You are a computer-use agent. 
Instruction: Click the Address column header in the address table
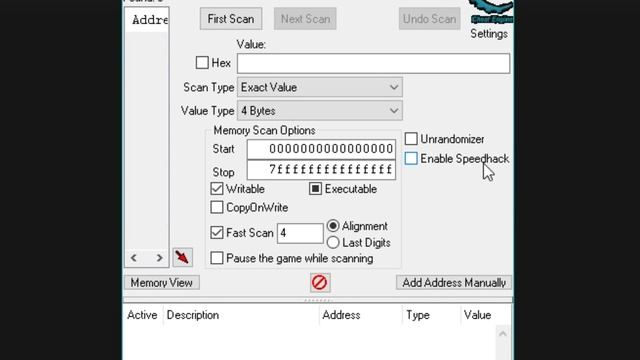[361, 315]
